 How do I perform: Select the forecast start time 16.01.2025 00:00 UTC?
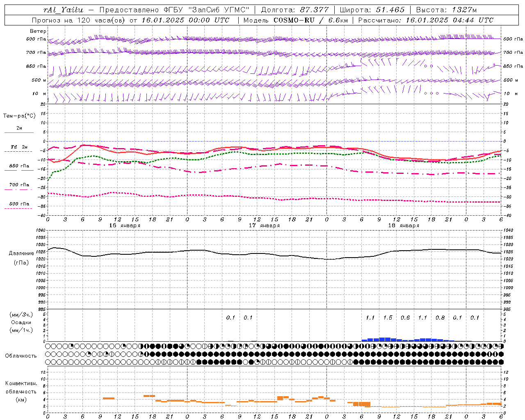[x=185, y=20]
